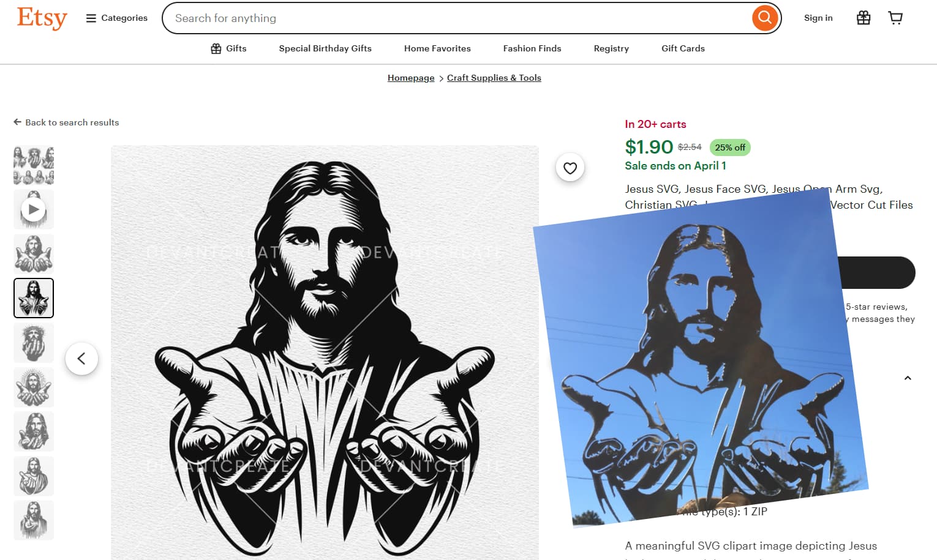This screenshot has width=937, height=560.
Task: Open the Categories hamburger menu
Action: 117,18
